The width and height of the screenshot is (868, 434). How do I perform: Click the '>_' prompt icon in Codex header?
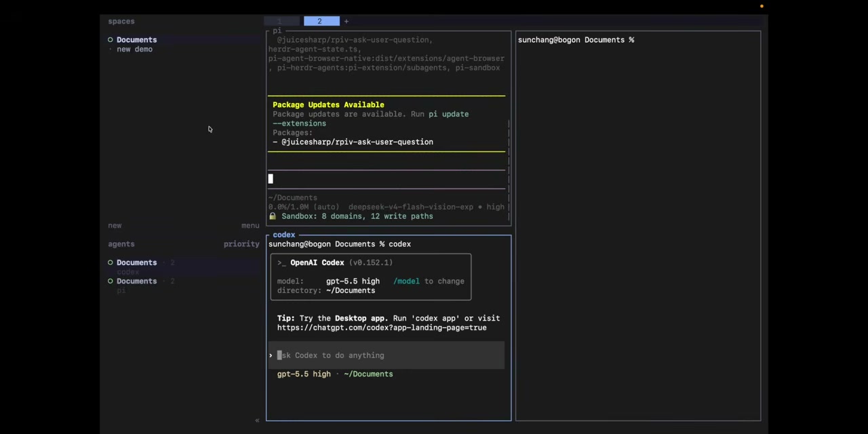point(281,262)
